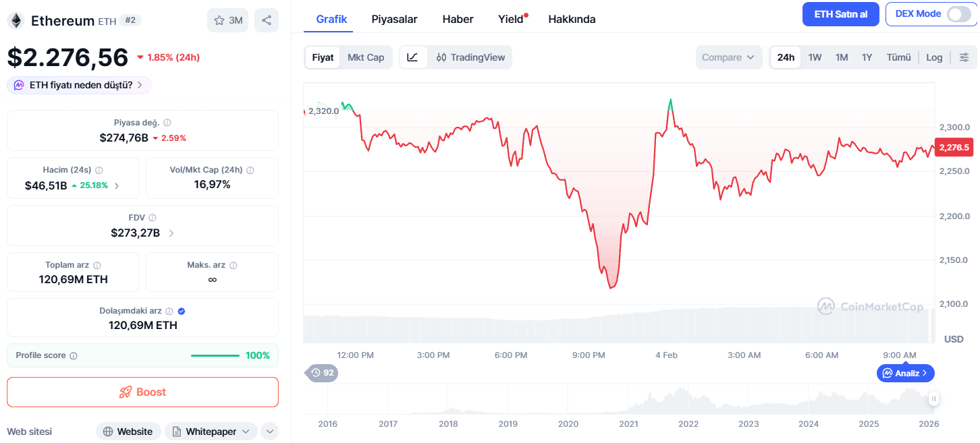Click the history clock badge showing 92

tap(322, 372)
